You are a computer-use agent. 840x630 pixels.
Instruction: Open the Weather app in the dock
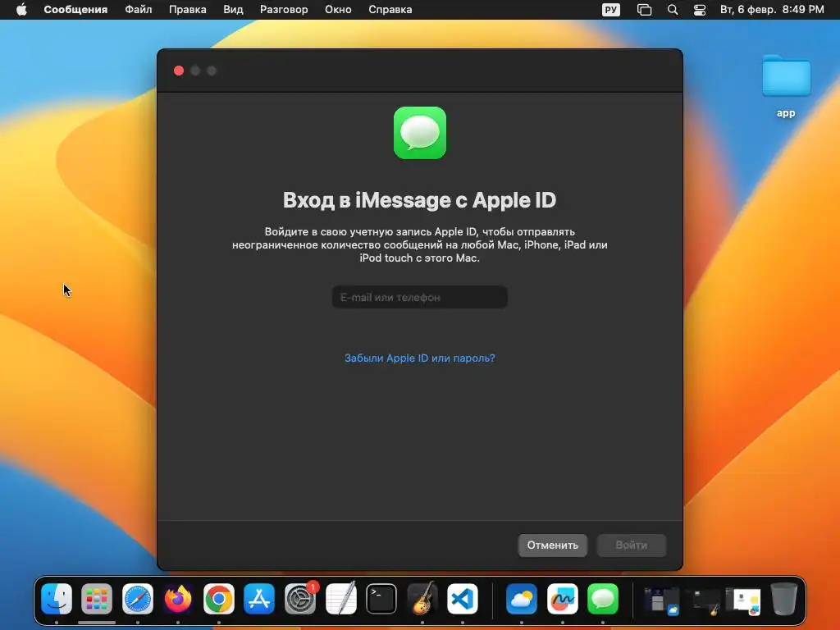pyautogui.click(x=521, y=598)
